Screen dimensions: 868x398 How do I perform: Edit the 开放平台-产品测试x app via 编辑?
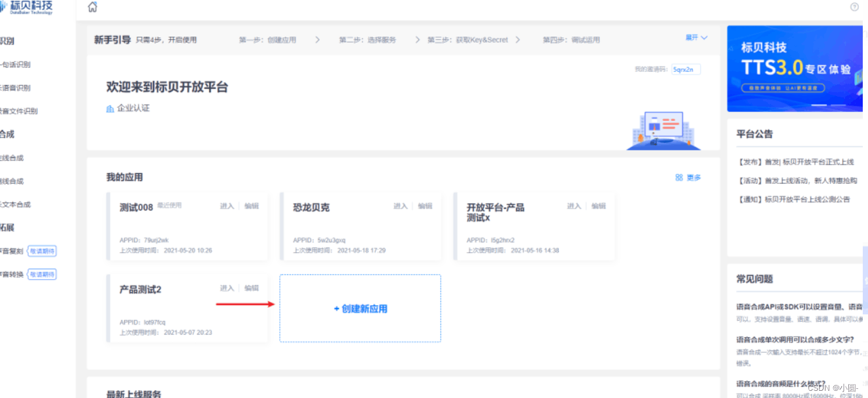(599, 206)
